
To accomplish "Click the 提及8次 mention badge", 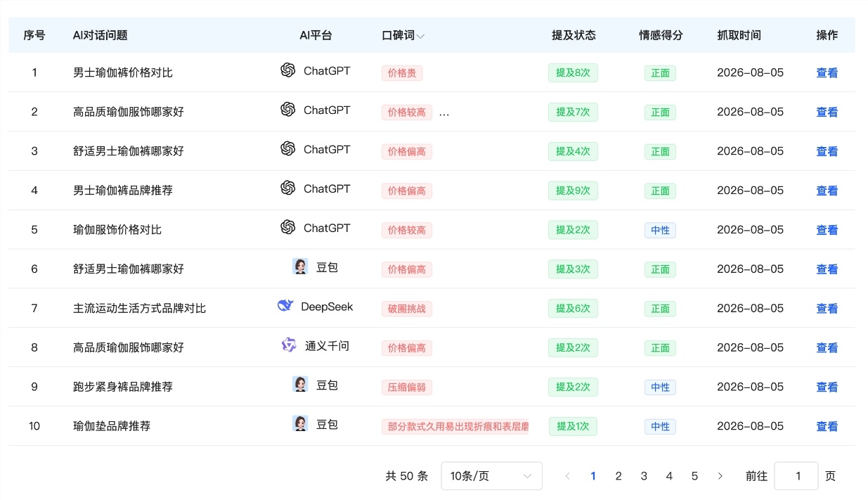I will click(x=573, y=72).
